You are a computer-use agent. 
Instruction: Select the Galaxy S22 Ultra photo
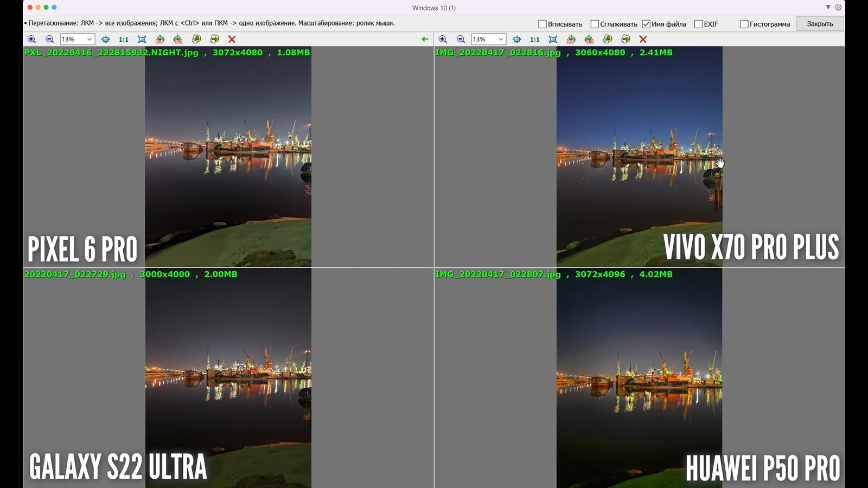(x=228, y=378)
